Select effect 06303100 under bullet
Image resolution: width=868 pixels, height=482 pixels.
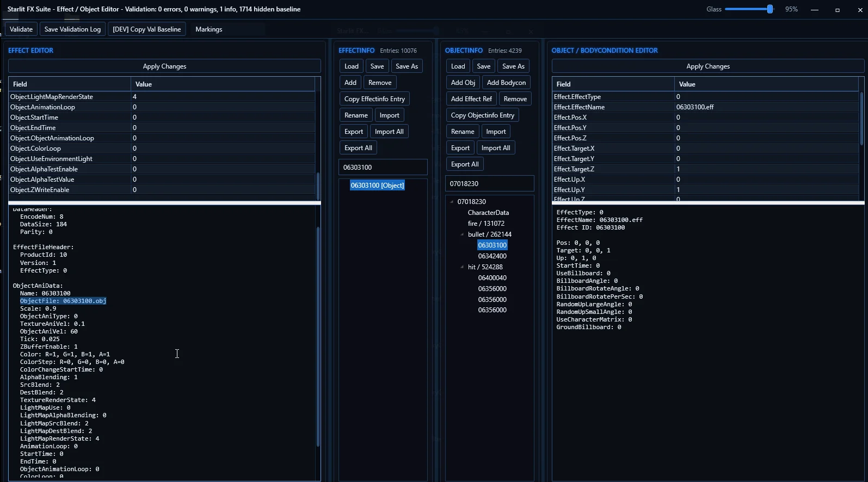[x=493, y=245]
